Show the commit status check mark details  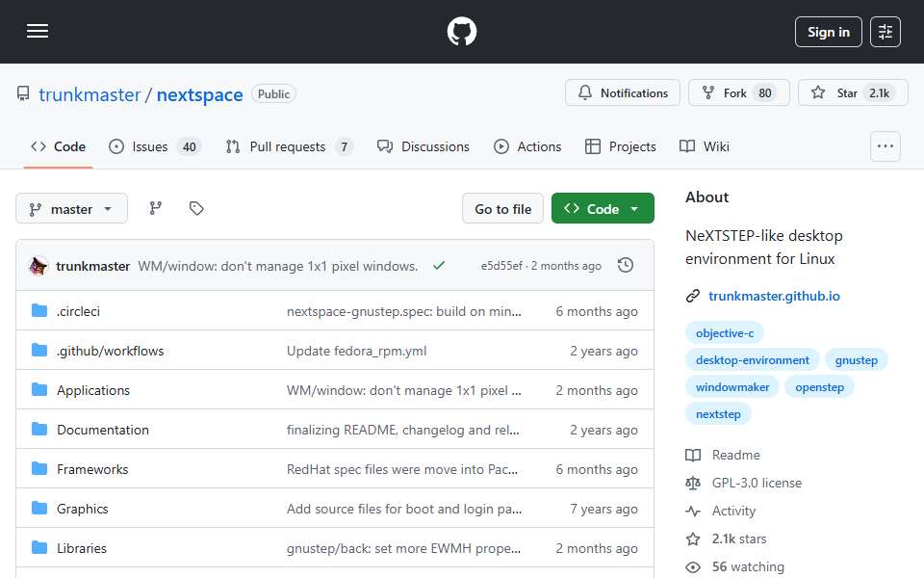tap(439, 266)
